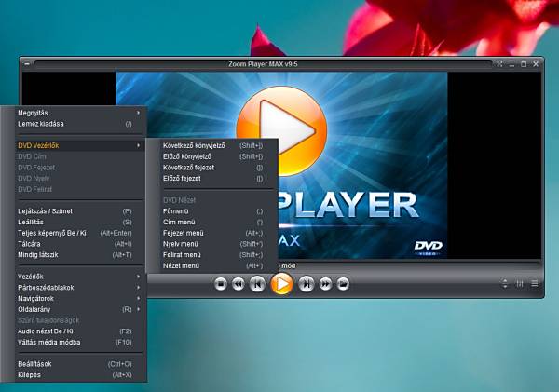Open Cím menü from DVD submenu
Screen dimensions: 559x392
(217, 222)
